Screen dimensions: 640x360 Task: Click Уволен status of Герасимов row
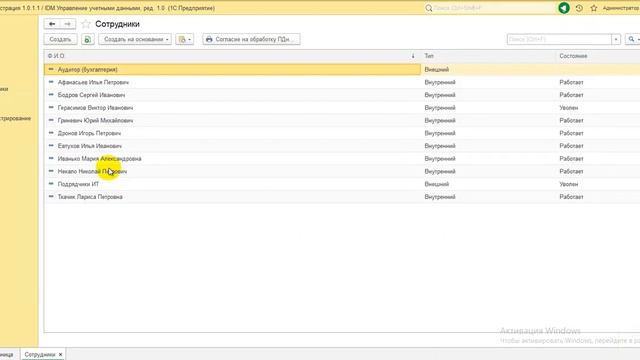(x=569, y=108)
